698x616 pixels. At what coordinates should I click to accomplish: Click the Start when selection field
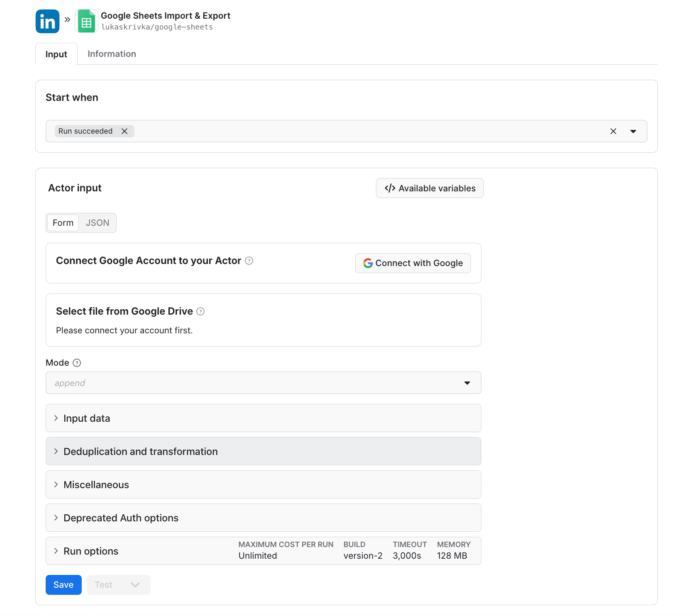pos(347,131)
